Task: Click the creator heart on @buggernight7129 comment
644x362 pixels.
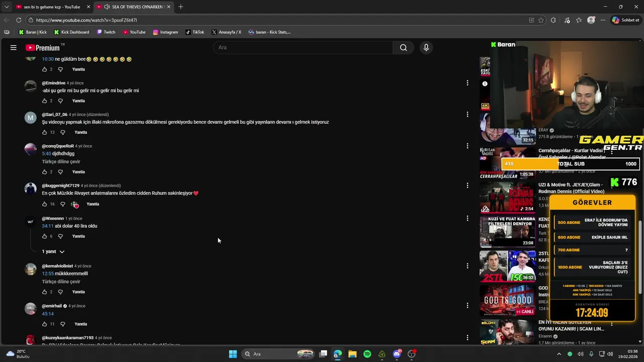Action: pyautogui.click(x=75, y=204)
